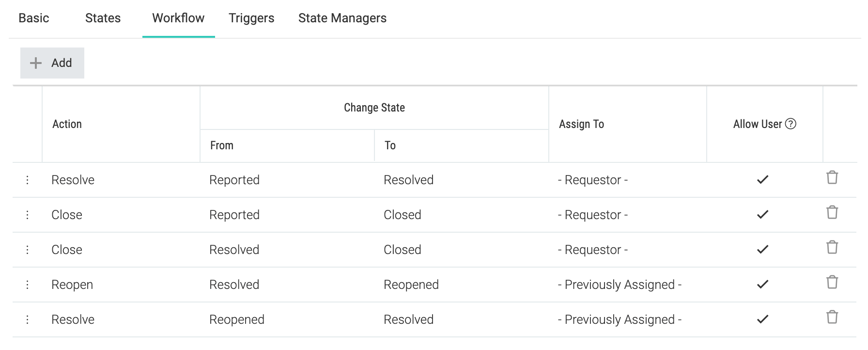Screen dimensions: 868x350
Task: Toggle Allow User for Close from Resolved
Action: coord(762,250)
